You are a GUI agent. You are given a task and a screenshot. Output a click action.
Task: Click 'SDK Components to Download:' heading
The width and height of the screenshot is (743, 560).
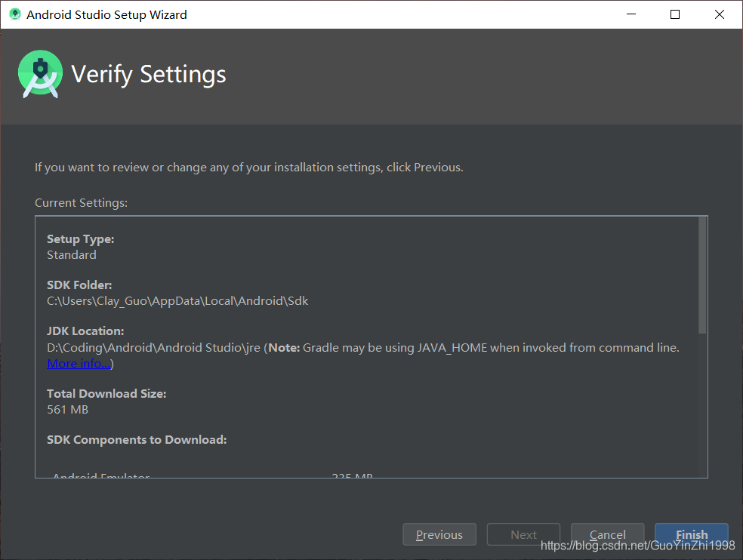click(137, 440)
